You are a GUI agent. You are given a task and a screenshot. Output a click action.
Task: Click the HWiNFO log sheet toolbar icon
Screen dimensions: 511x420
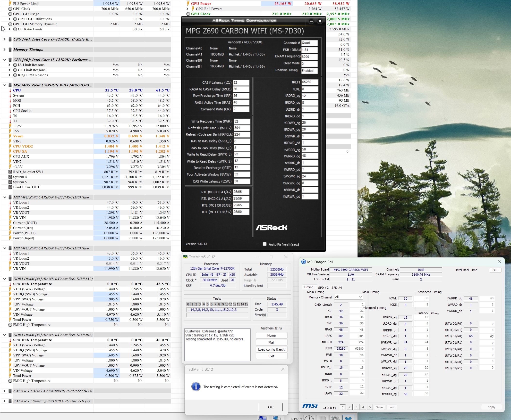(322, 418)
